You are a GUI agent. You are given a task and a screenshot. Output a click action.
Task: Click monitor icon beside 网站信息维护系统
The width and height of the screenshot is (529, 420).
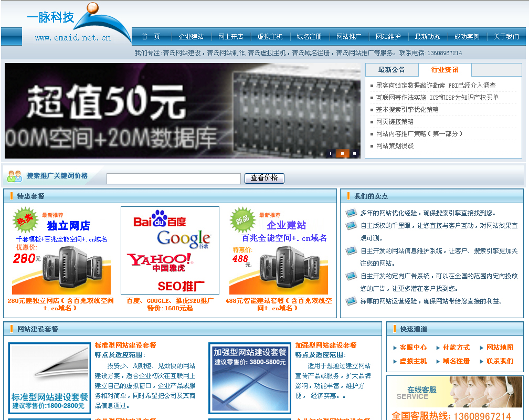(351, 250)
